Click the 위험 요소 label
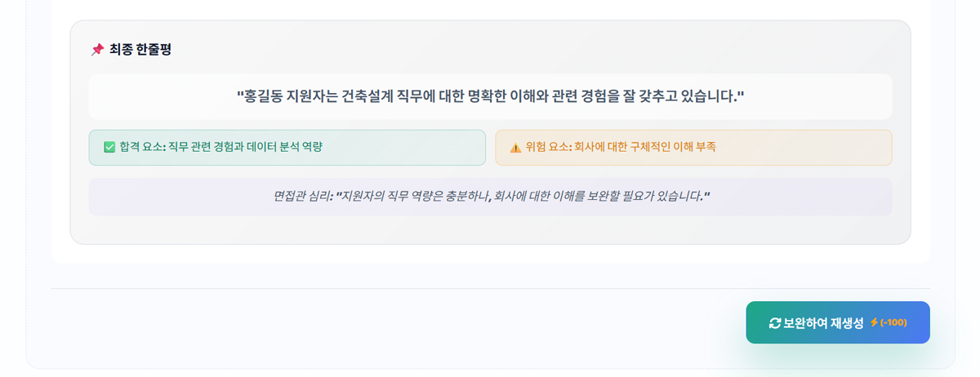 (x=548, y=148)
